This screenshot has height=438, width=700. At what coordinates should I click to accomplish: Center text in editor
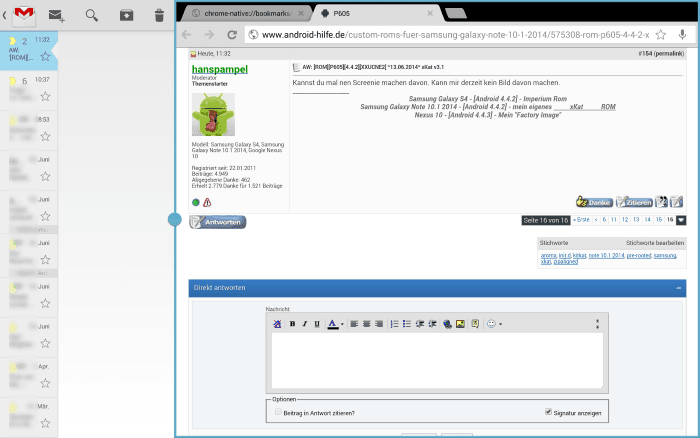click(367, 324)
